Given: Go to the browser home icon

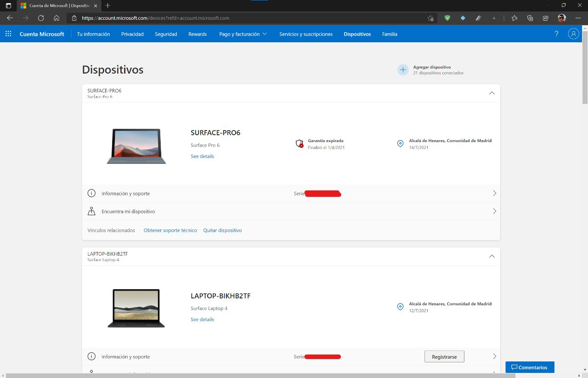Looking at the screenshot, I should (x=57, y=18).
